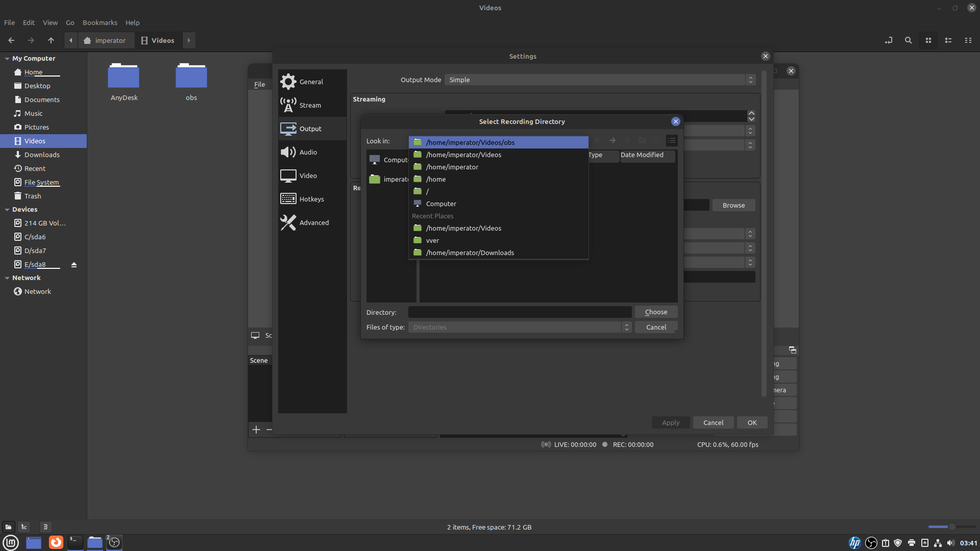The image size is (980, 551).
Task: Open the Bookmarks menu
Action: pyautogui.click(x=100, y=22)
